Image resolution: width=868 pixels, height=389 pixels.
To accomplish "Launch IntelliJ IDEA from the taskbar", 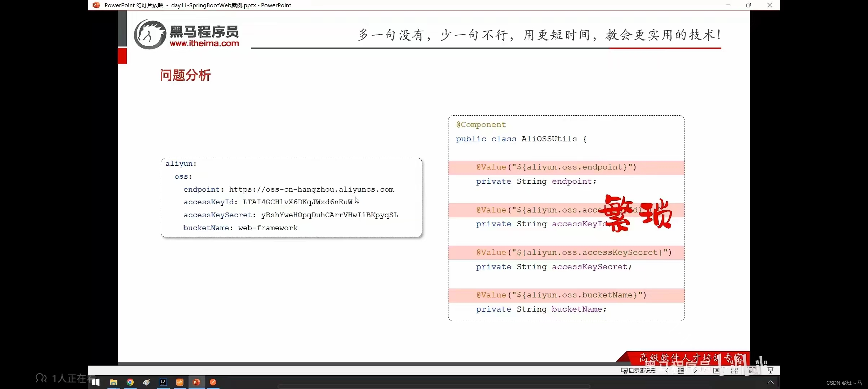I will [163, 383].
